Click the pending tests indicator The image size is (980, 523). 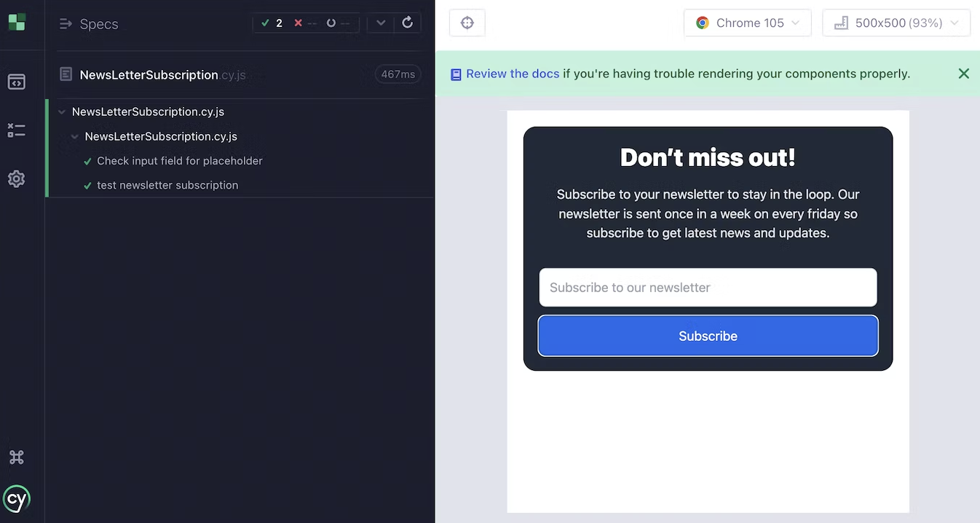[338, 23]
